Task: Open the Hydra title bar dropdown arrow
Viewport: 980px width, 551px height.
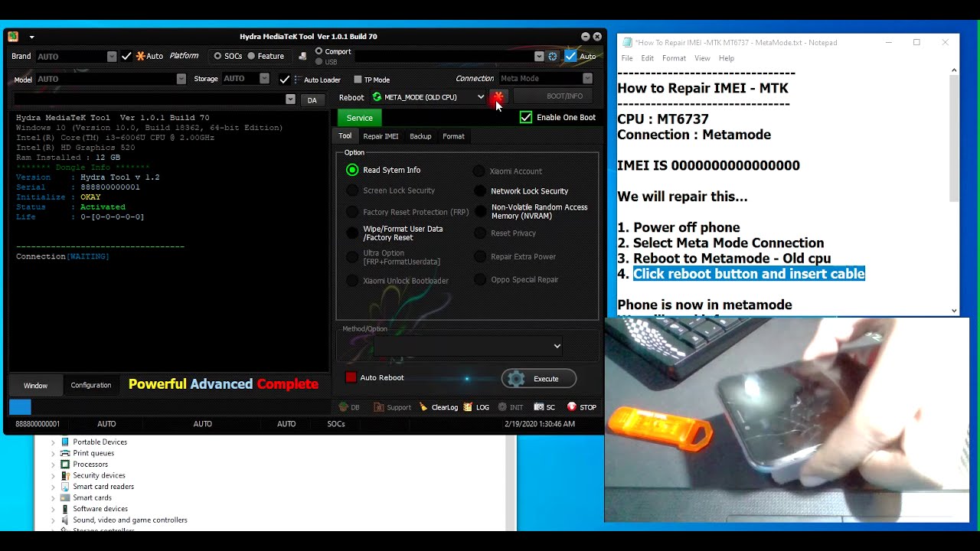Action: (x=31, y=37)
